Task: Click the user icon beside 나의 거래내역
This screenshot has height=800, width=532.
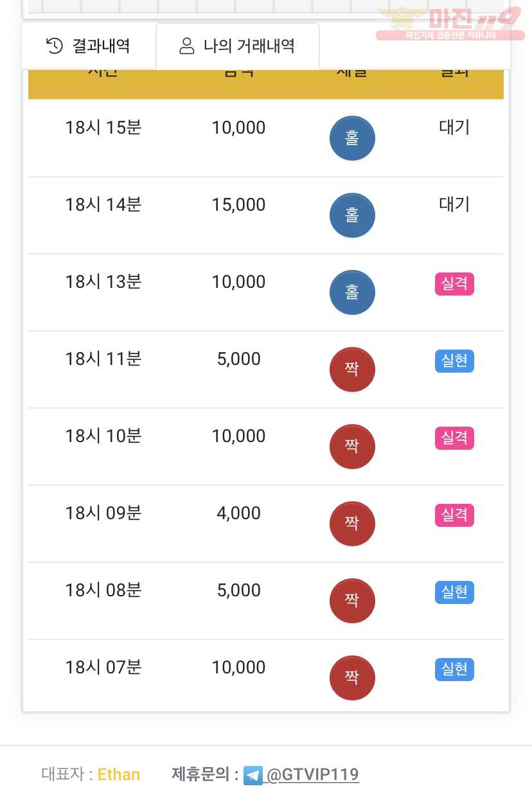Action: click(x=187, y=46)
